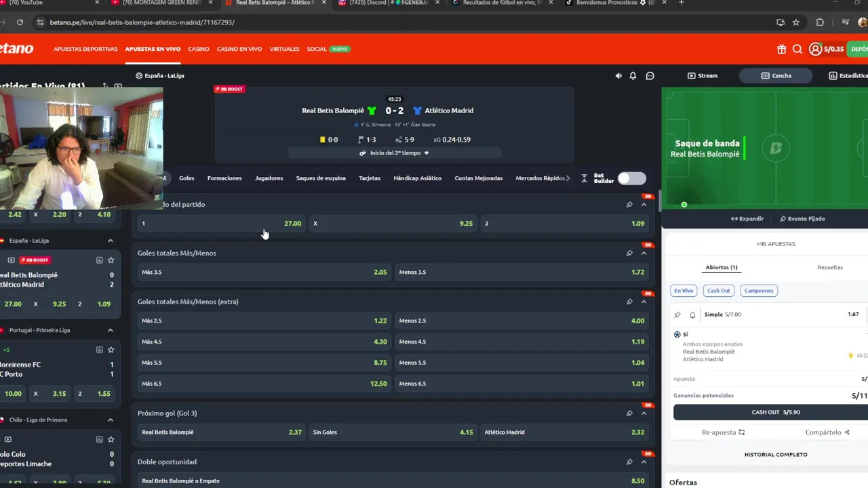Toggle bell alert for the open bet
This screenshot has width=868, height=488.
coord(692,314)
